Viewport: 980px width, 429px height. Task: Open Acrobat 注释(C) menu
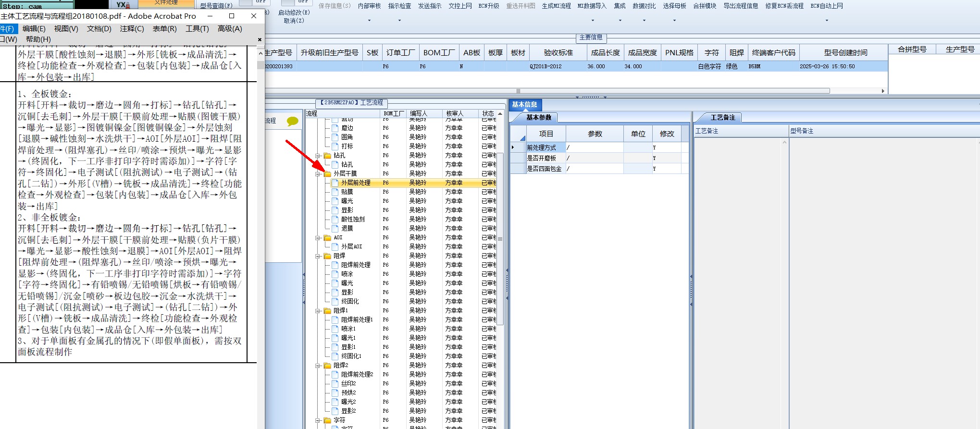tap(132, 29)
